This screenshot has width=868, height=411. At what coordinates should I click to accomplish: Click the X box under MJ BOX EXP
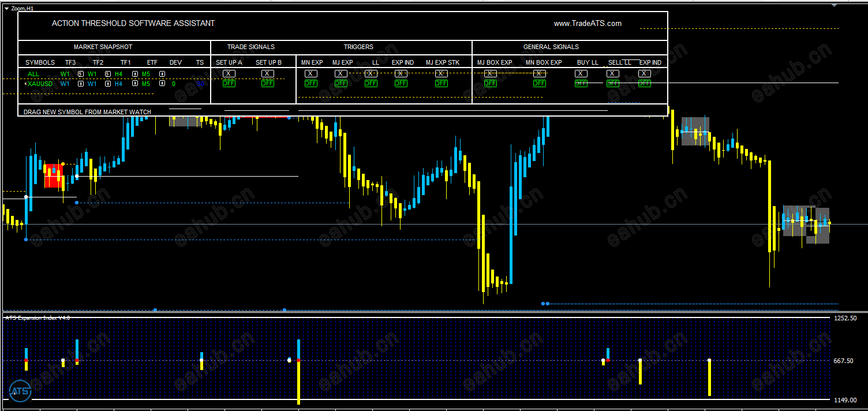(x=491, y=73)
